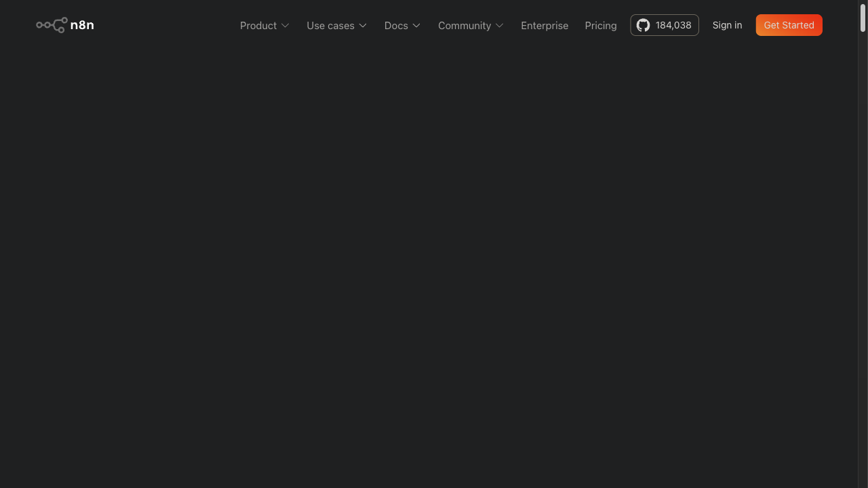Click the n8n wordmark text

(x=82, y=24)
